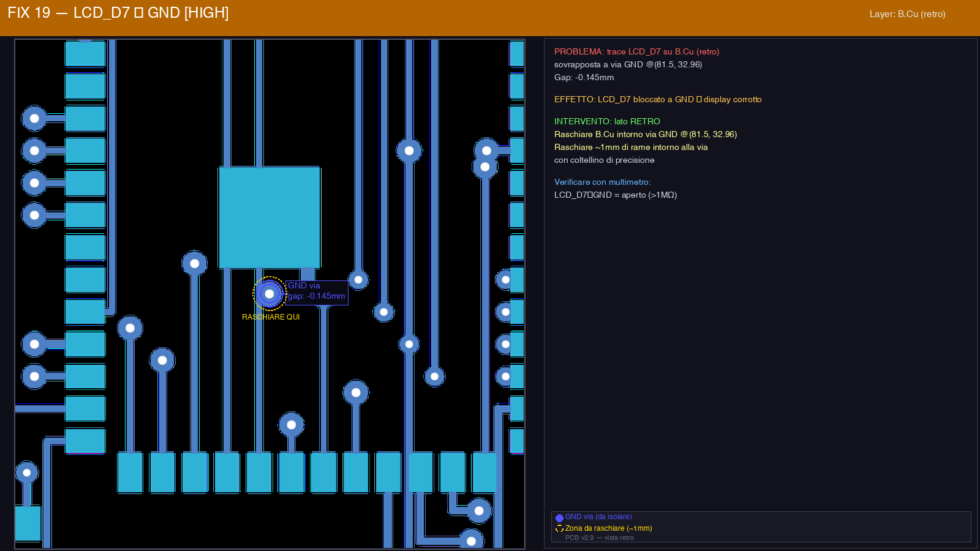Click the Layer: B.Cu (retro) indicator

(907, 14)
